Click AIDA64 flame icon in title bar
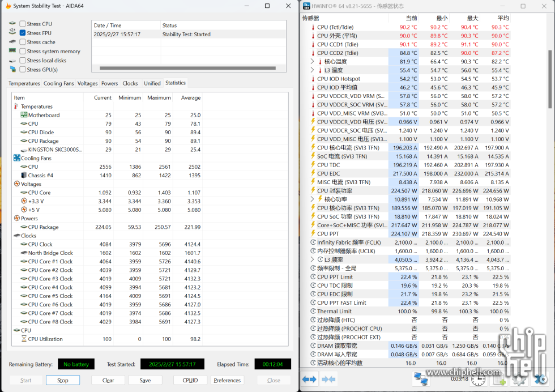The height and width of the screenshot is (392, 555). click(8, 6)
